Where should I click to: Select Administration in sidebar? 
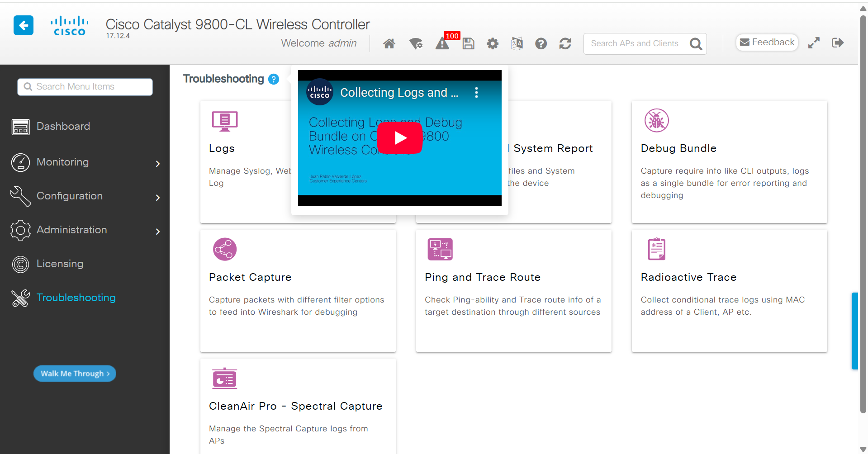pyautogui.click(x=71, y=230)
